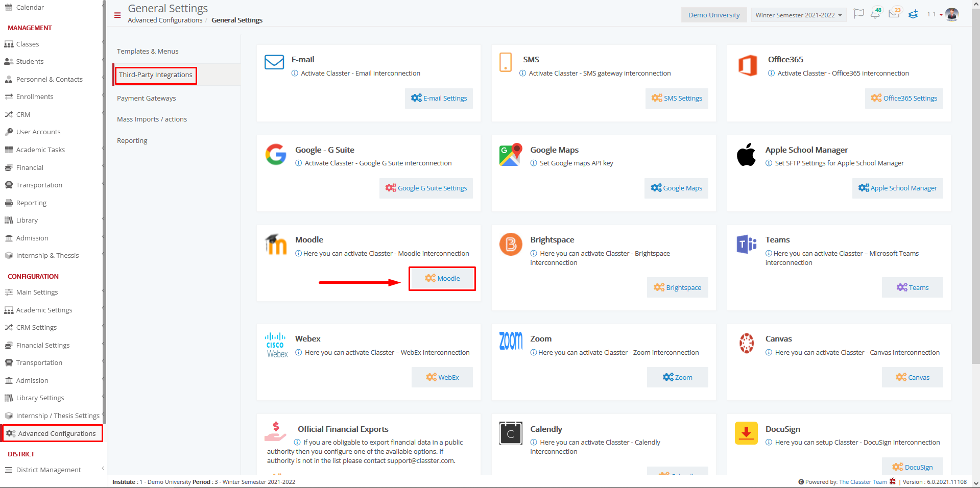Select Third-Party Integrations tab
This screenshot has height=488, width=980.
coord(156,75)
